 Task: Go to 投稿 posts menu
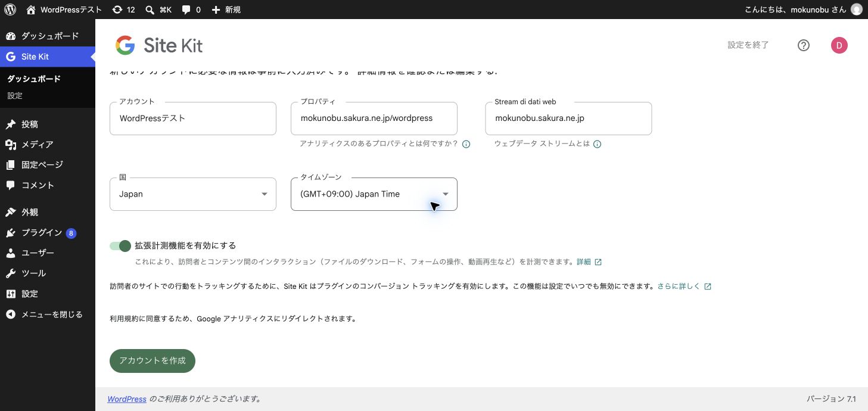[x=48, y=124]
